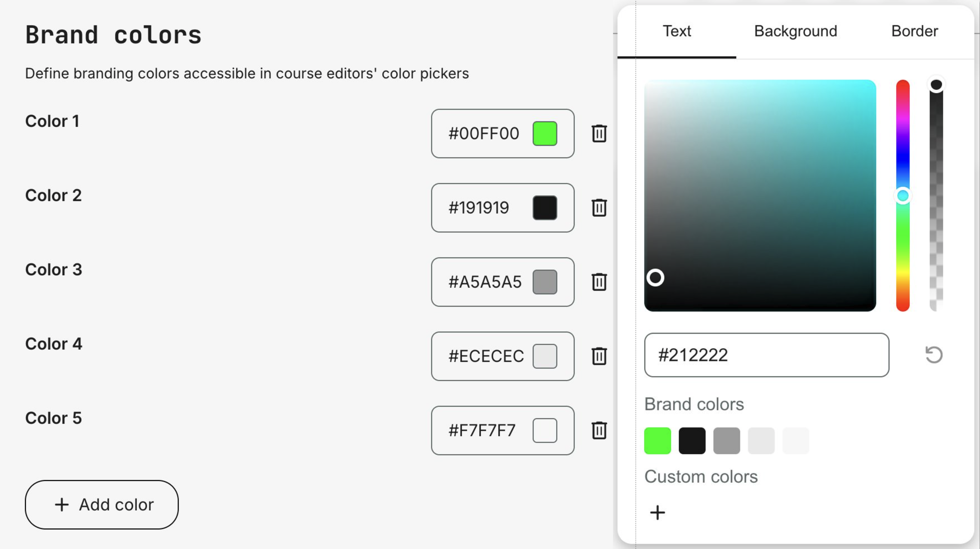Click the green swatch beside #00FF00
980x549 pixels.
pos(545,133)
